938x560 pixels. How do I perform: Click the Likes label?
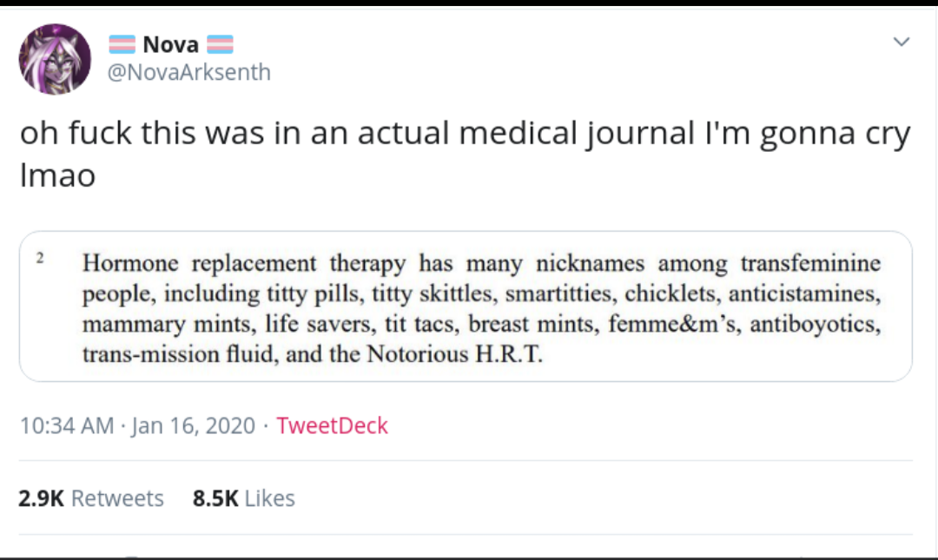click(270, 498)
